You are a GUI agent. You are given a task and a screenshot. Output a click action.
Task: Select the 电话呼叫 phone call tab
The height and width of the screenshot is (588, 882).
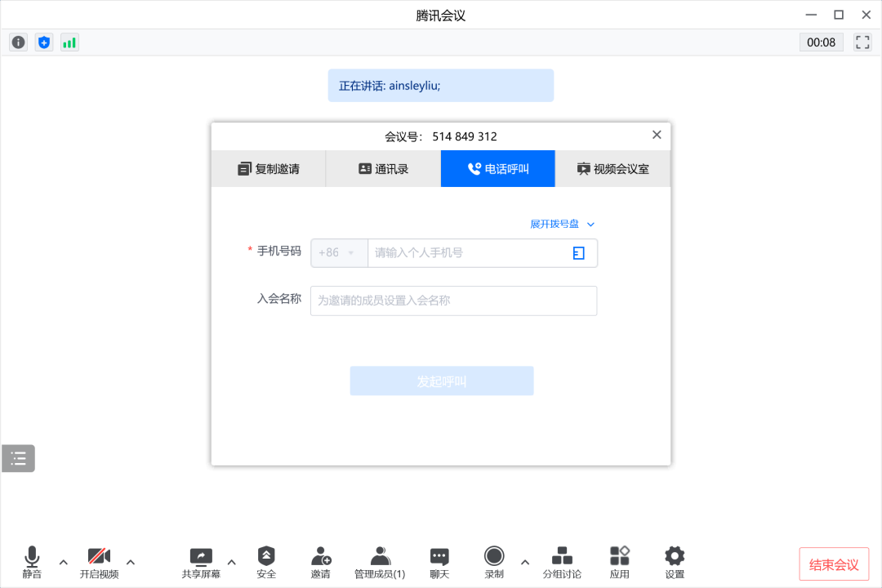pyautogui.click(x=498, y=169)
